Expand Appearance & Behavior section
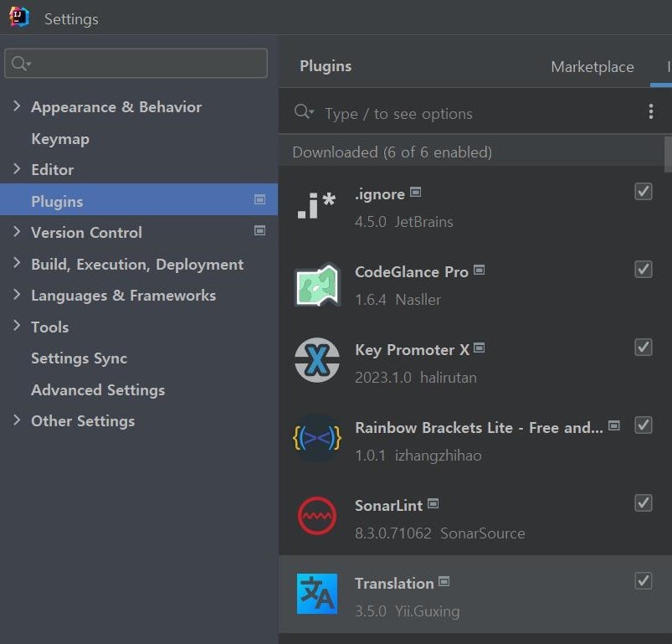Image resolution: width=672 pixels, height=644 pixels. tap(16, 106)
